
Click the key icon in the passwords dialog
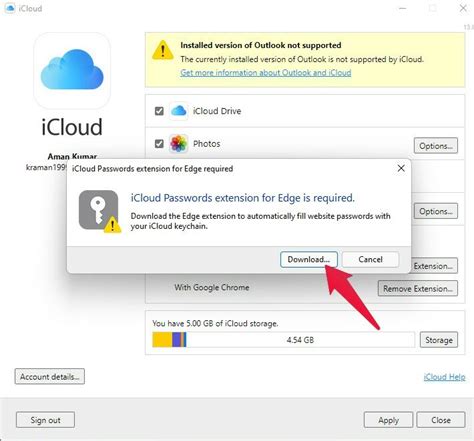tap(99, 211)
